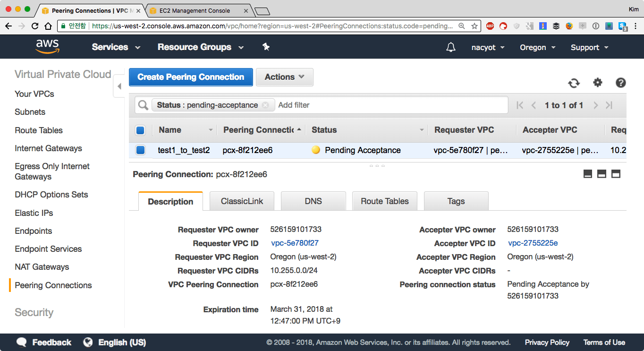
Task: Open the notifications bell icon
Action: pos(451,47)
